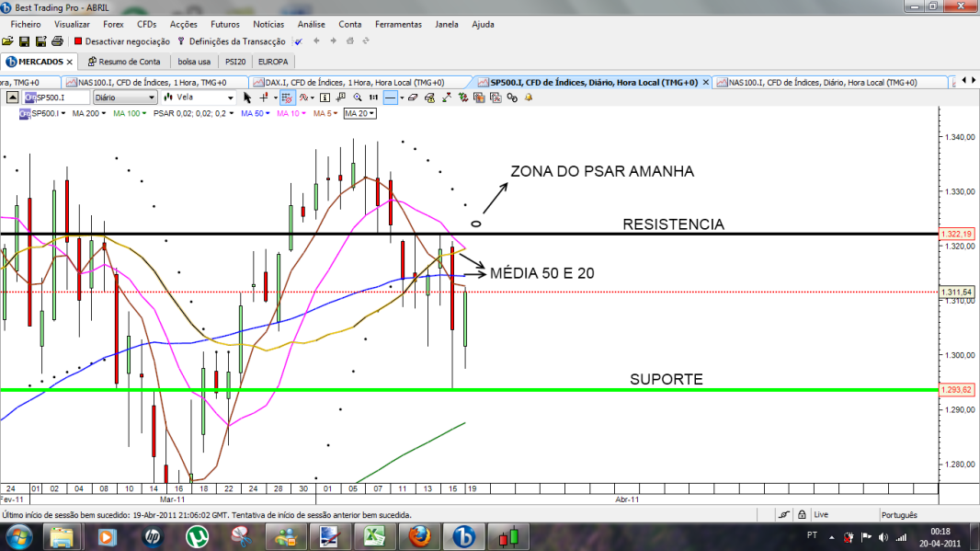Toggle the chart grid icon
This screenshot has width=980, height=551.
point(287,98)
